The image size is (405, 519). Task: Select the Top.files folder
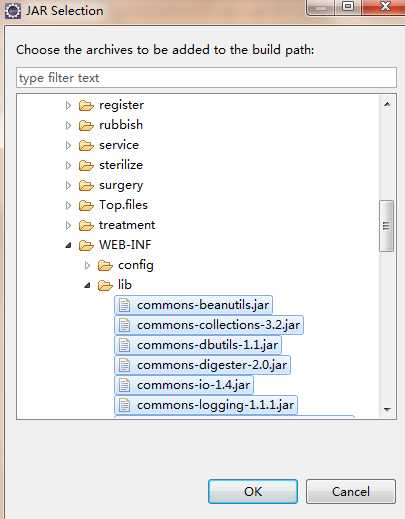click(x=123, y=205)
